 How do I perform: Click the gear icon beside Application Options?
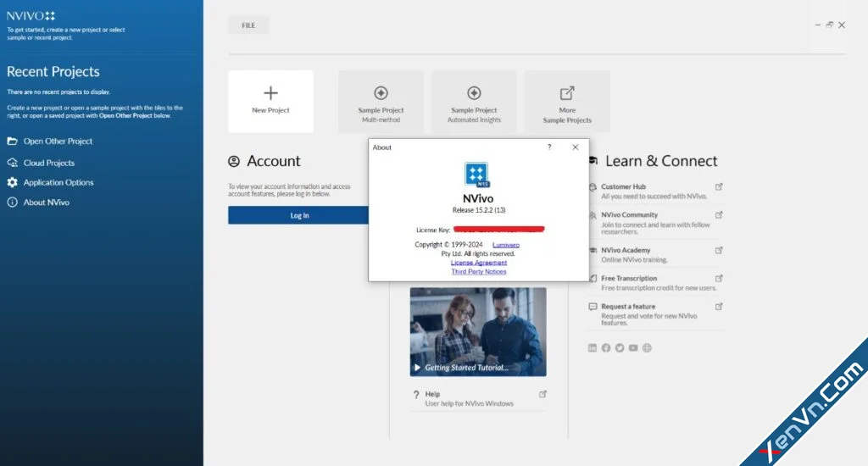[12, 182]
